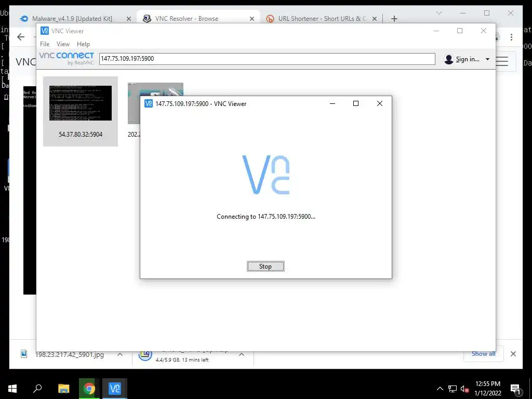Show hidden system tray icons

pos(440,389)
